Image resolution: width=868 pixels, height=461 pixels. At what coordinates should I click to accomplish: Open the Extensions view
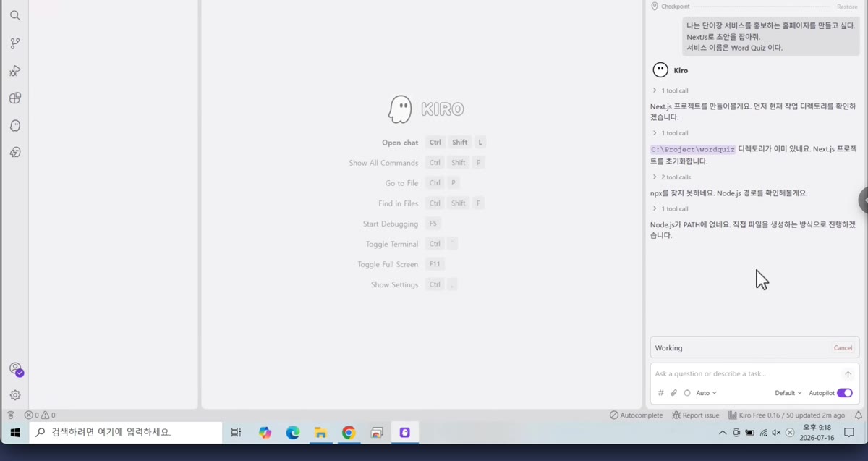pyautogui.click(x=14, y=98)
